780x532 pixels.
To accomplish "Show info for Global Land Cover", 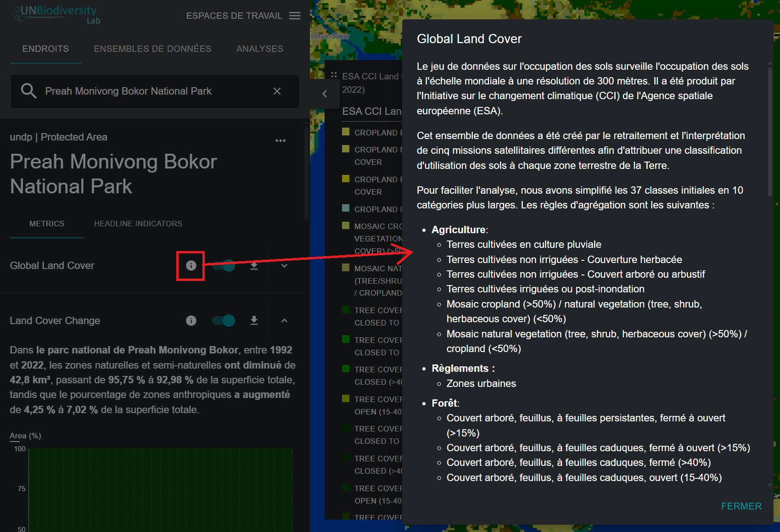I will tap(191, 265).
